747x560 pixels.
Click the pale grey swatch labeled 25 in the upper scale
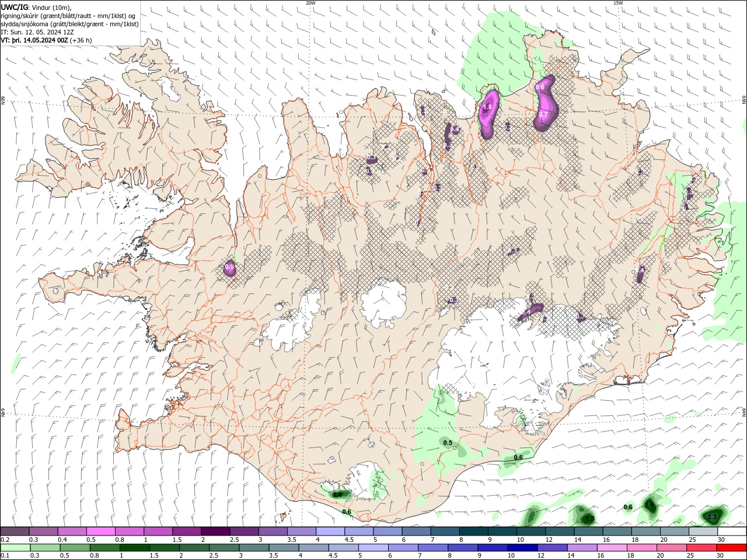coord(703,531)
